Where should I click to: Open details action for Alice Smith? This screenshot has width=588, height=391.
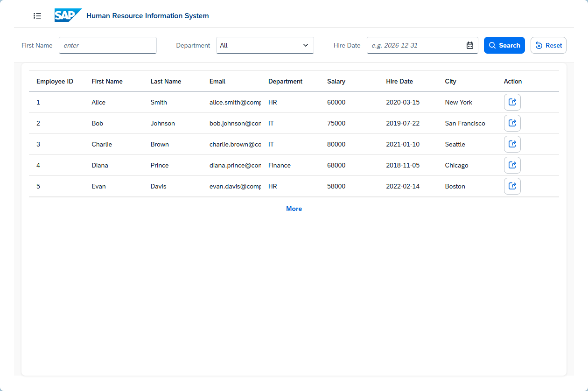click(512, 102)
